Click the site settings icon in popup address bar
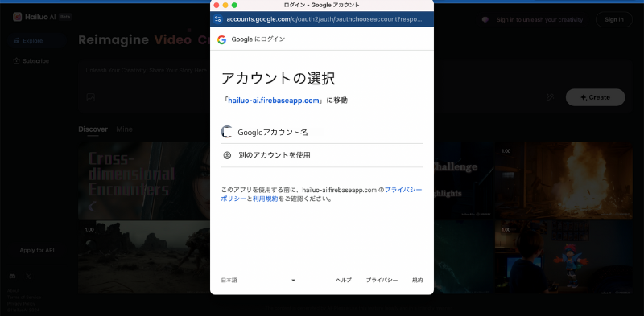This screenshot has height=316, width=644. [x=217, y=18]
